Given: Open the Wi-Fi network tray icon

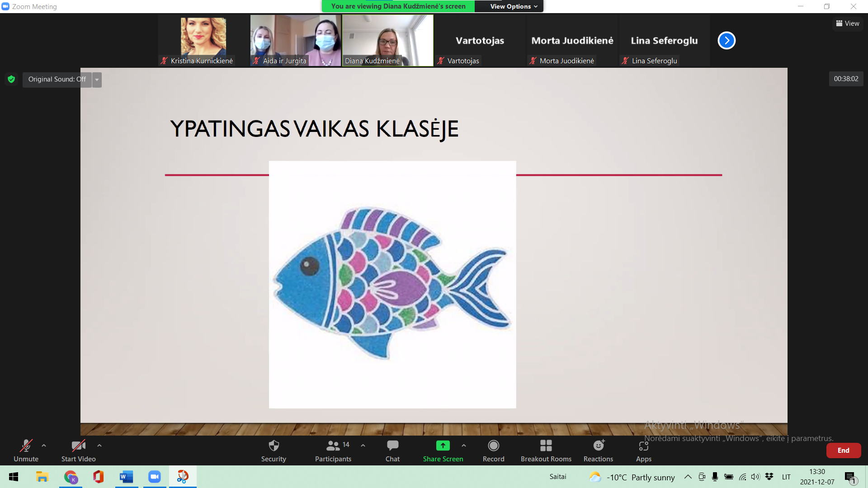Looking at the screenshot, I should (x=742, y=477).
